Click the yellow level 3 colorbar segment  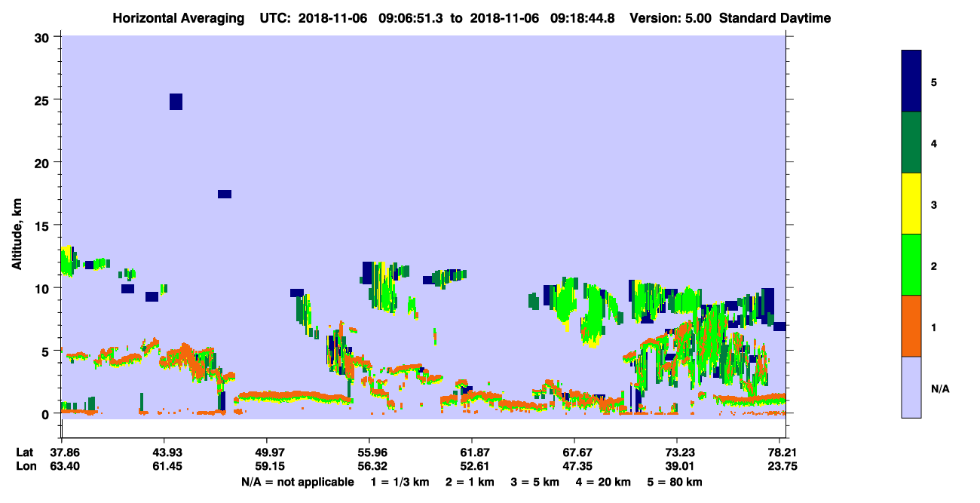(911, 204)
